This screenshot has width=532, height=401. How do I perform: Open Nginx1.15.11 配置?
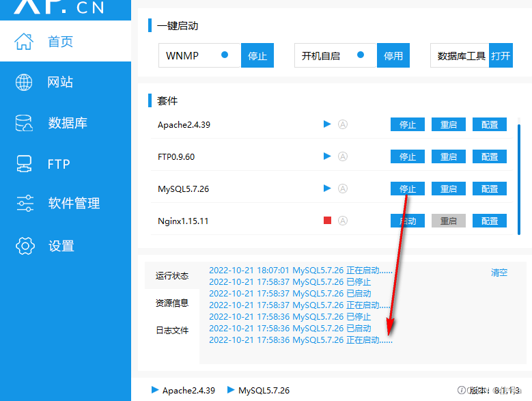(x=490, y=221)
